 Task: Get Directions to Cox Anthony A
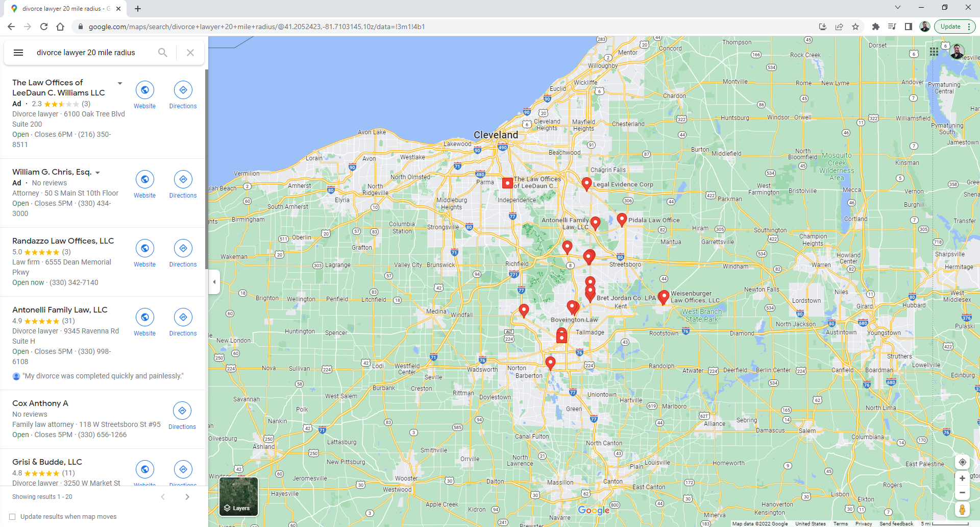(182, 416)
